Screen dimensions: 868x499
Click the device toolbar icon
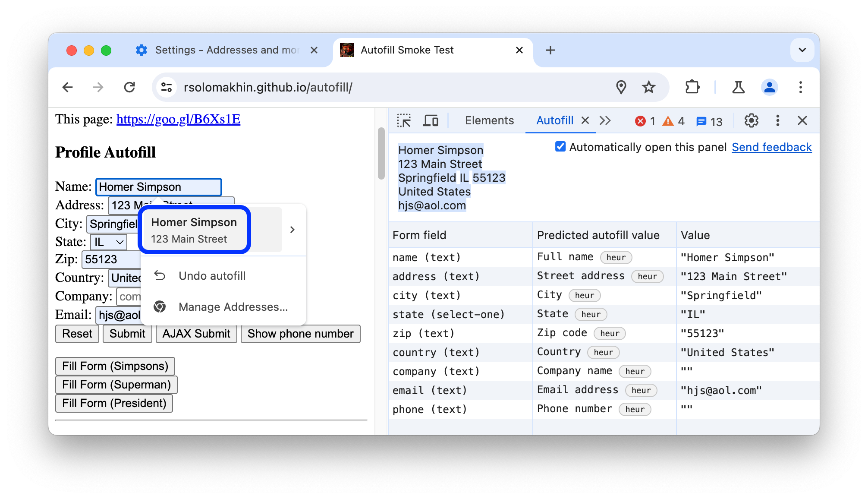432,120
